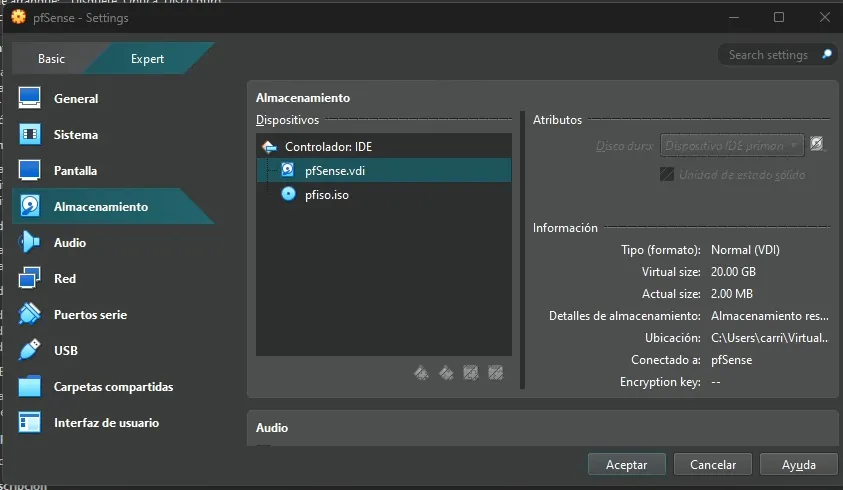Switch to the Expert tab

[147, 59]
